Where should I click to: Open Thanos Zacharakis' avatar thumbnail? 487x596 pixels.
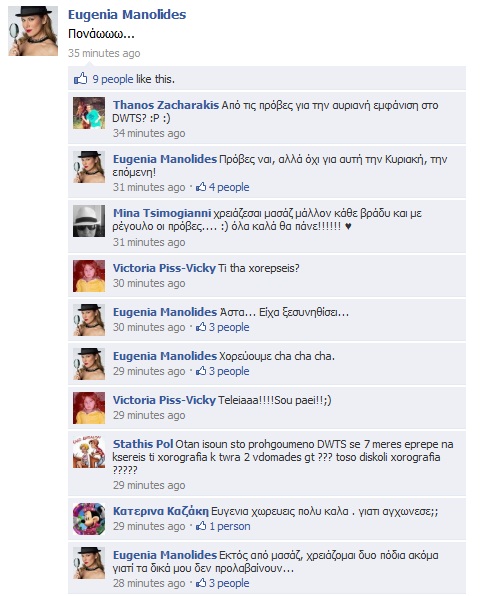pos(89,113)
